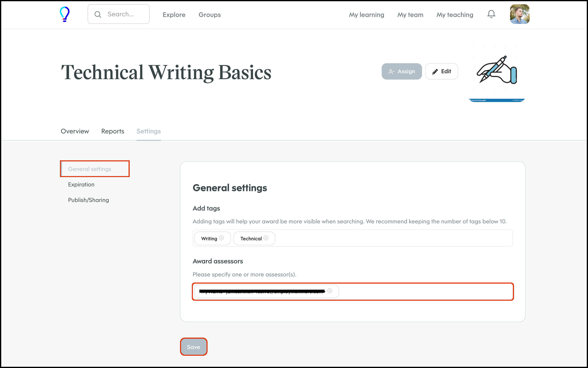The width and height of the screenshot is (588, 368).
Task: Click the Edit button
Action: (441, 71)
